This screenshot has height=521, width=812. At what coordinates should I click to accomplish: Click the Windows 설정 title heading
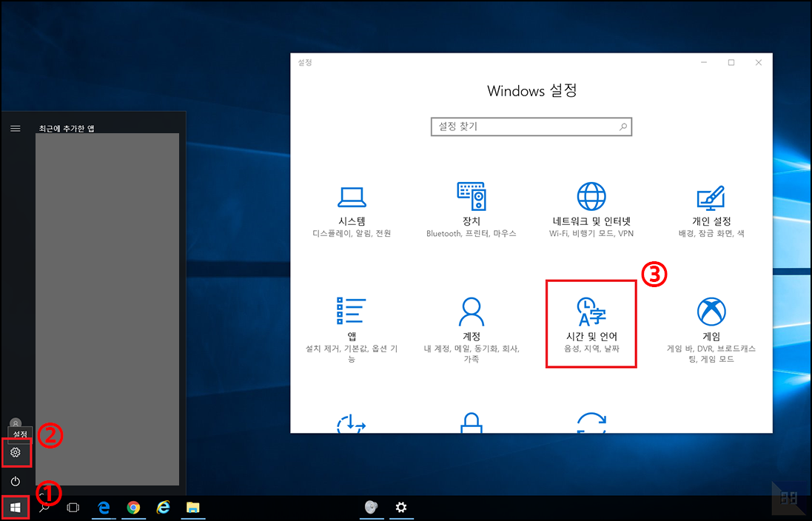tap(532, 91)
